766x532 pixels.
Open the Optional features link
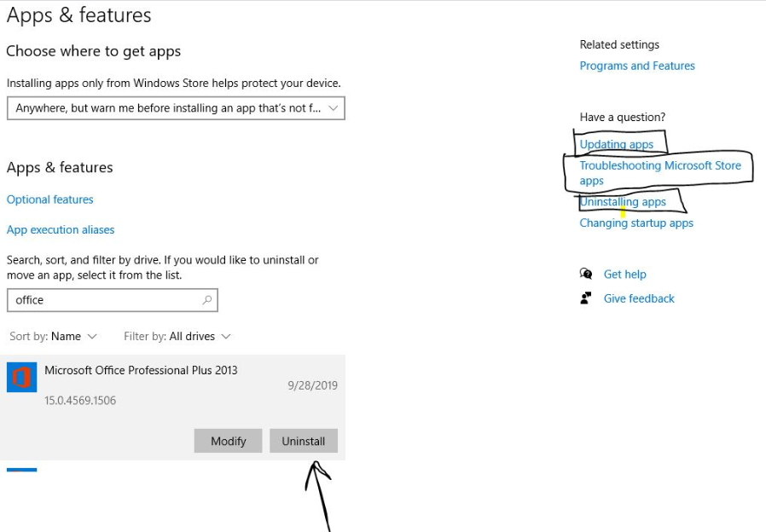[49, 199]
